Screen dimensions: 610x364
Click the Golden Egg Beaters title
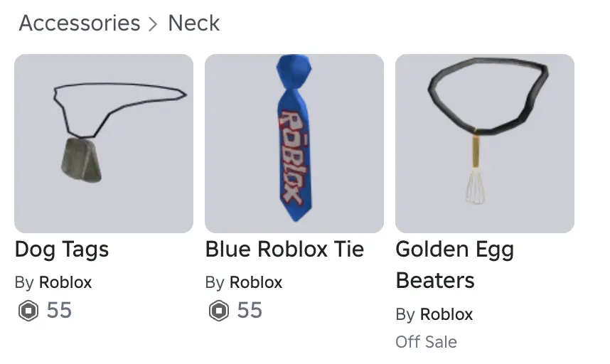click(x=454, y=265)
